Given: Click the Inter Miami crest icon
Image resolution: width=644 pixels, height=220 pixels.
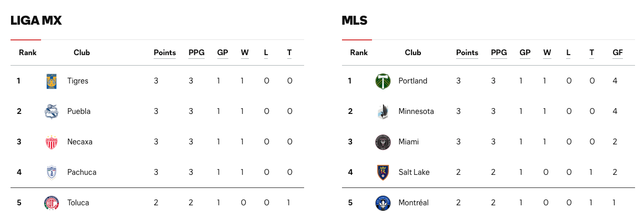Looking at the screenshot, I should (383, 142).
